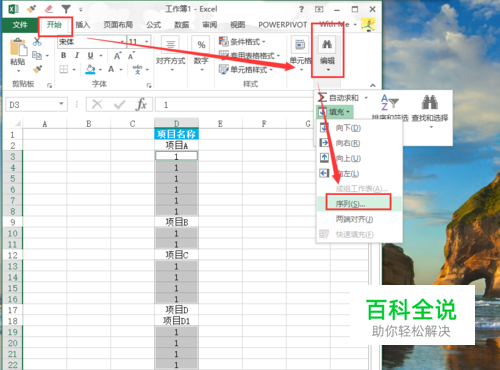Click the Insert Function fx icon
The image size is (500, 370).
pos(141,104)
